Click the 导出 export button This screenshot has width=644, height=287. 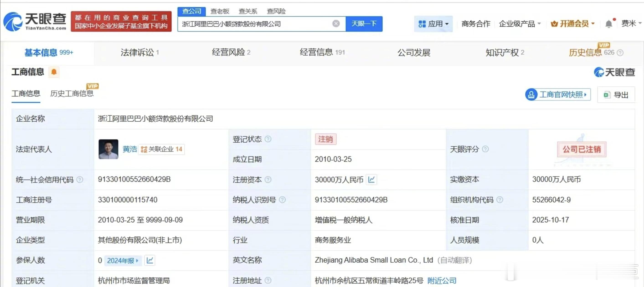click(616, 95)
